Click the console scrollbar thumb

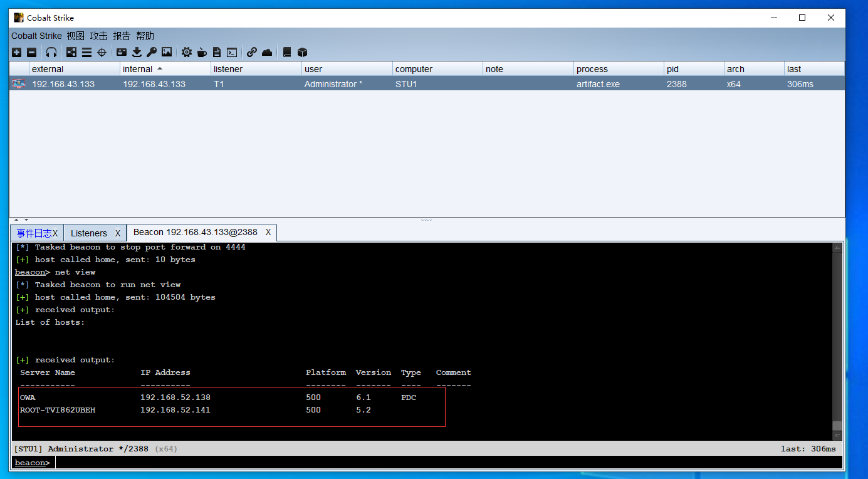(837, 425)
